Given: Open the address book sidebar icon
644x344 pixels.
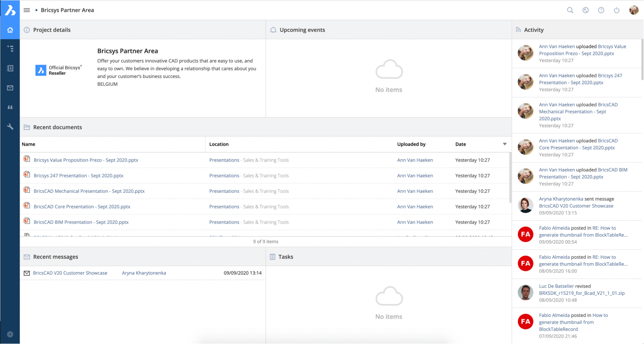Looking at the screenshot, I should point(10,68).
